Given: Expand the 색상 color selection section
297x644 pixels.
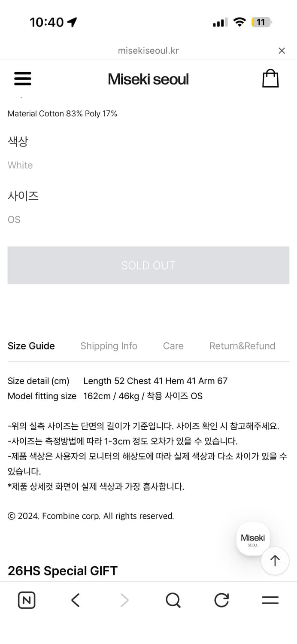Looking at the screenshot, I should coord(18,141).
